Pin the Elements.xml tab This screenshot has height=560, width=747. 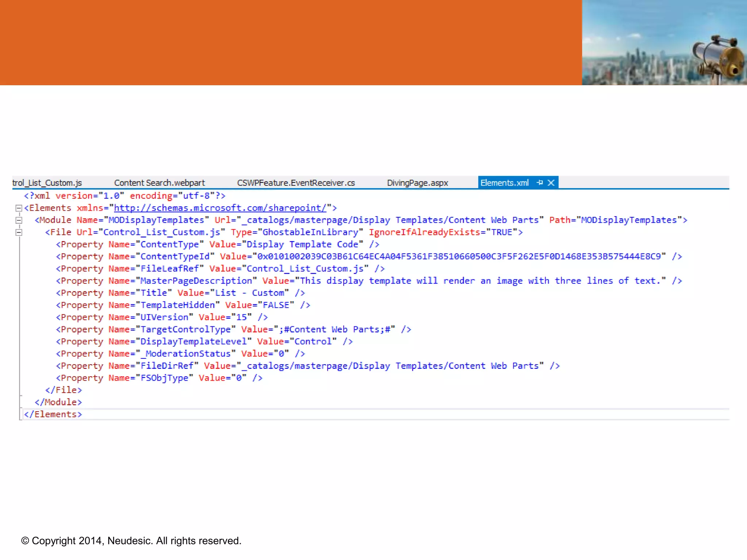pyautogui.click(x=540, y=182)
